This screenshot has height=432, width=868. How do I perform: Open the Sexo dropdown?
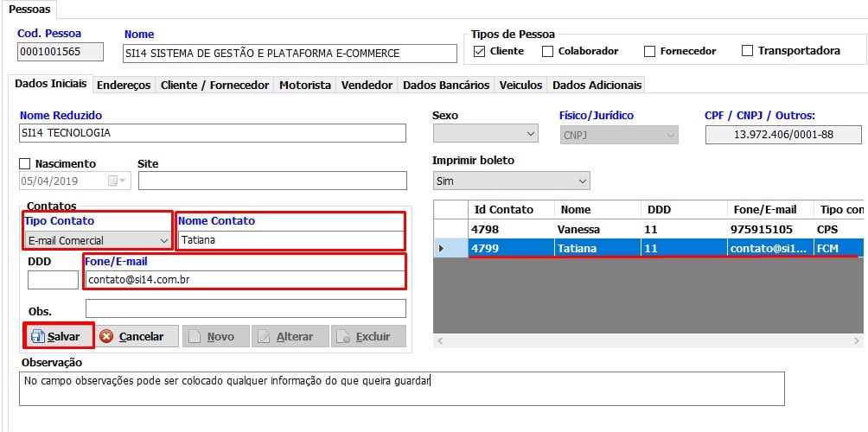[x=485, y=134]
